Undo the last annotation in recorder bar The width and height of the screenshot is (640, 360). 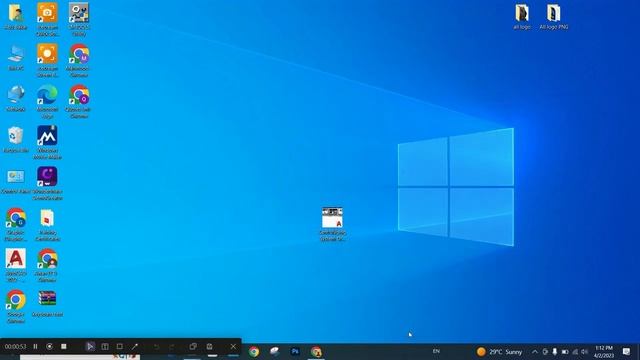[156, 347]
